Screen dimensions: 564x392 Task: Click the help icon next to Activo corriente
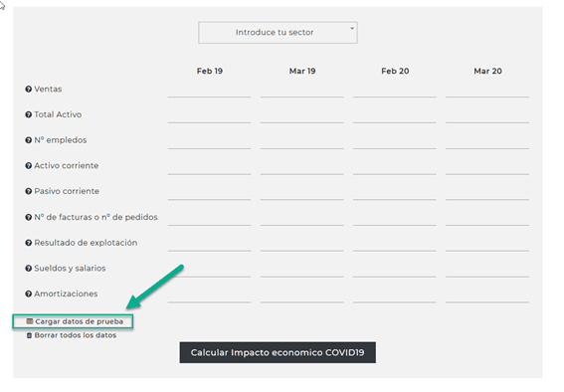point(29,166)
